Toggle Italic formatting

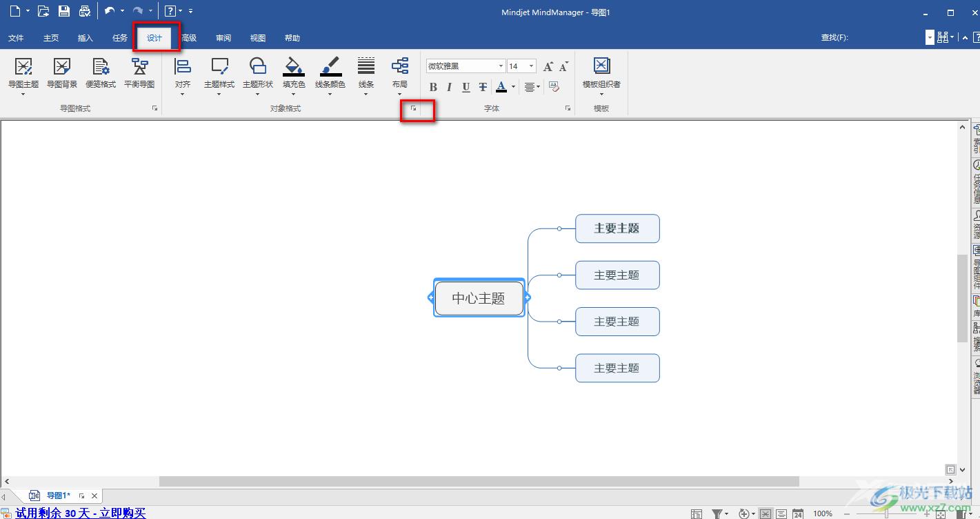[450, 87]
